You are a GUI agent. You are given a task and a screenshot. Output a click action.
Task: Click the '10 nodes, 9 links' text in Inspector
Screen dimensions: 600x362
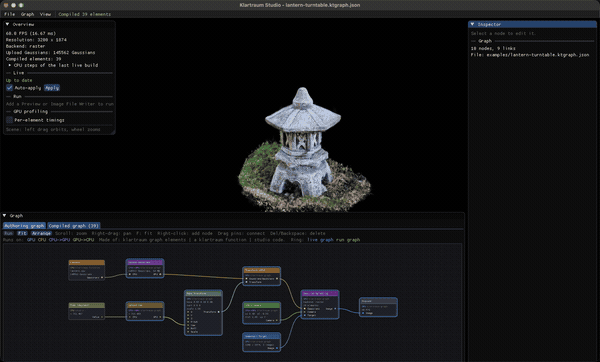[493, 49]
